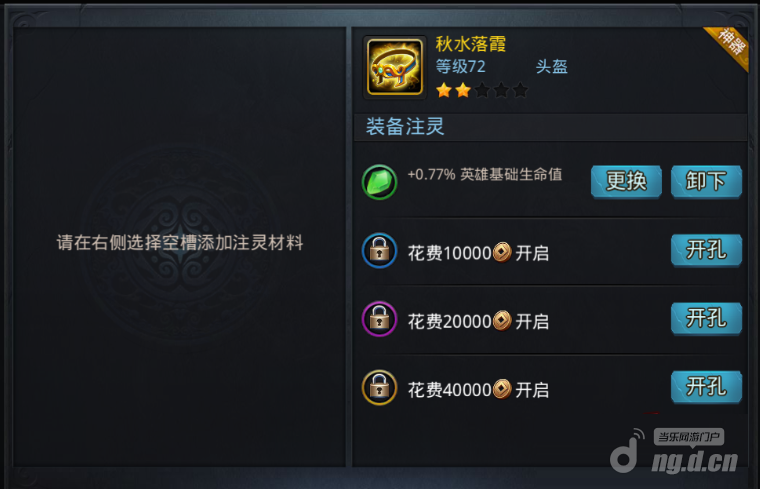The image size is (760, 489).
Task: Click the 装备注灵 section header
Action: [x=405, y=127]
